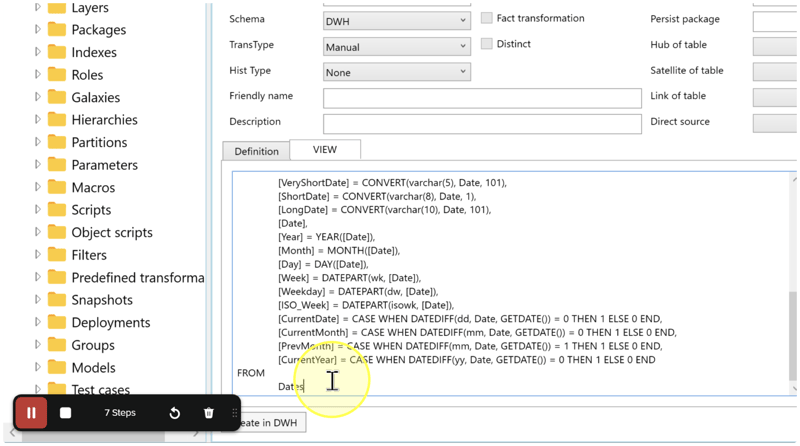The width and height of the screenshot is (800, 446).
Task: Toggle the Distinct checkbox
Action: click(487, 43)
